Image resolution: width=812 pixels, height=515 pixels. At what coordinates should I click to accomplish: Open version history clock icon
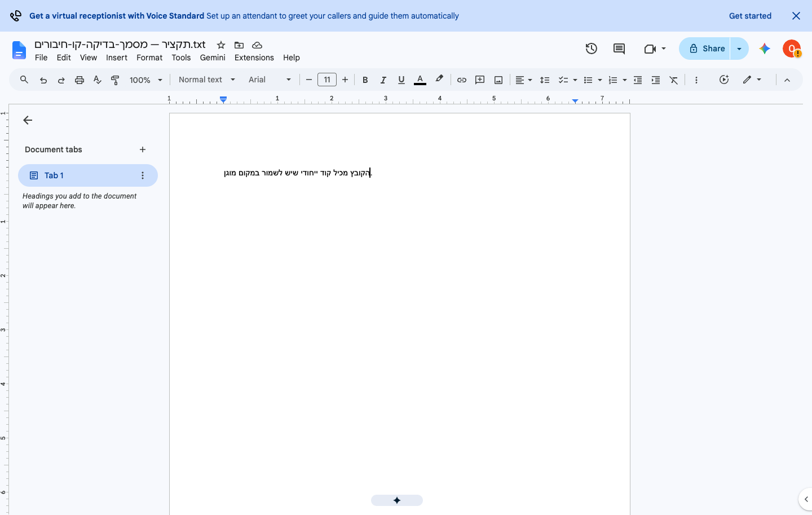click(x=592, y=49)
